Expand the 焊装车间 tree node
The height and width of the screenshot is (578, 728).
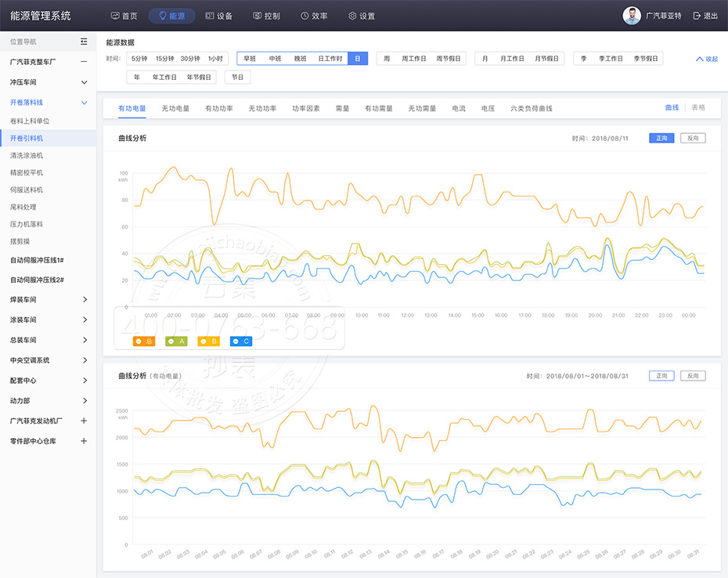[x=85, y=300]
